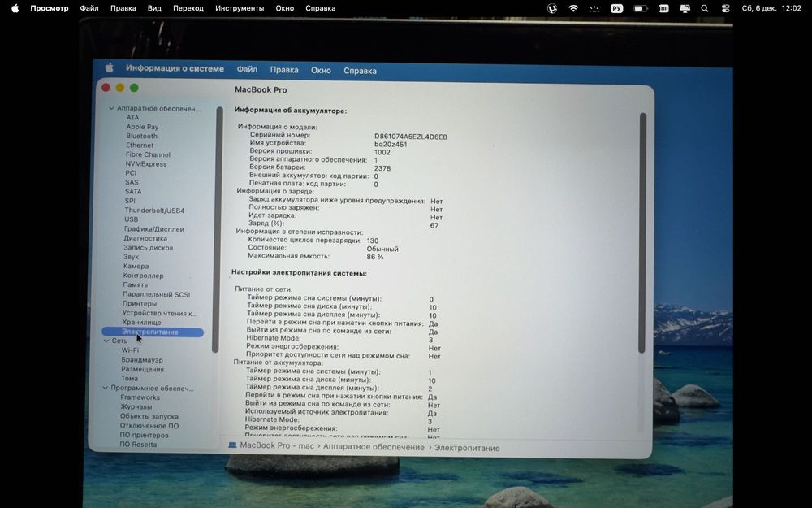Screen dimensions: 812x508
Task: Open the uTorrent status icon in the menu bar
Action: click(552, 8)
